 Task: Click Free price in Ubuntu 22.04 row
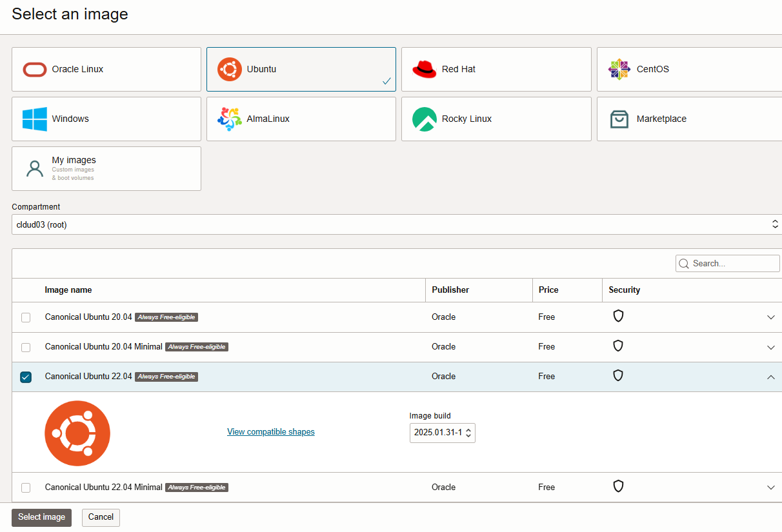point(546,377)
